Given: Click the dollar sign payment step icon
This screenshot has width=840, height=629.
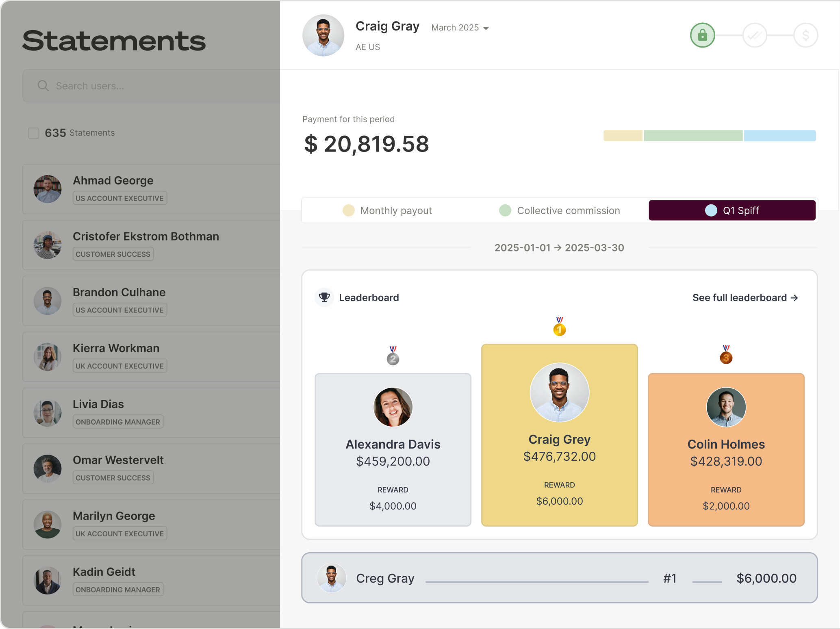Looking at the screenshot, I should (x=805, y=35).
